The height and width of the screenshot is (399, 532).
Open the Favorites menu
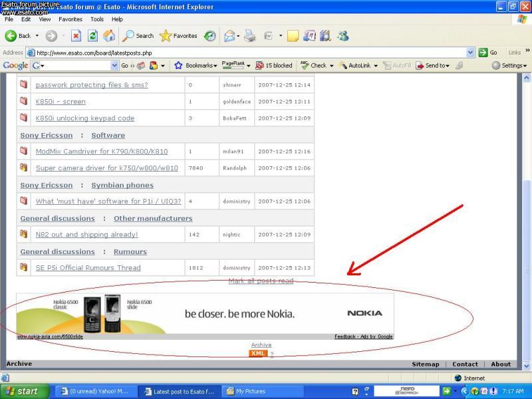point(70,19)
